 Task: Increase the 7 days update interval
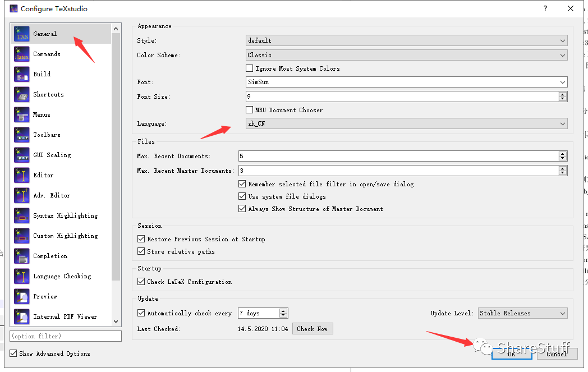[x=283, y=310]
